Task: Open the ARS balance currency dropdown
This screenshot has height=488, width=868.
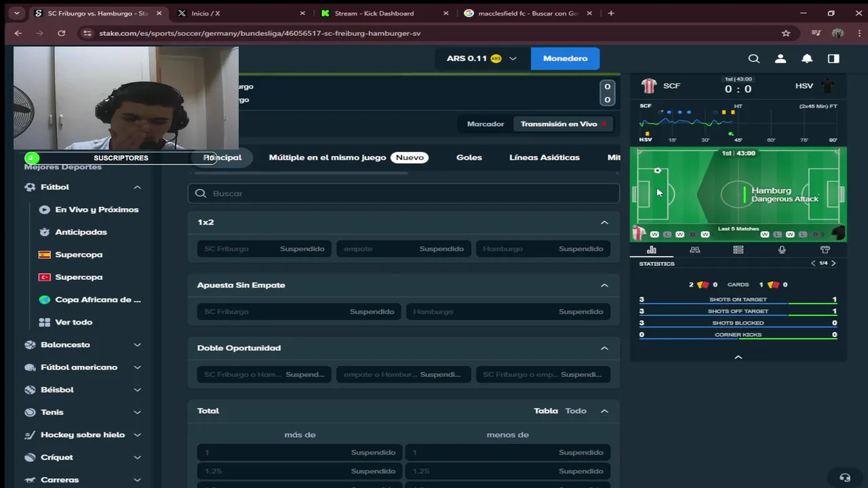Action: (x=481, y=58)
